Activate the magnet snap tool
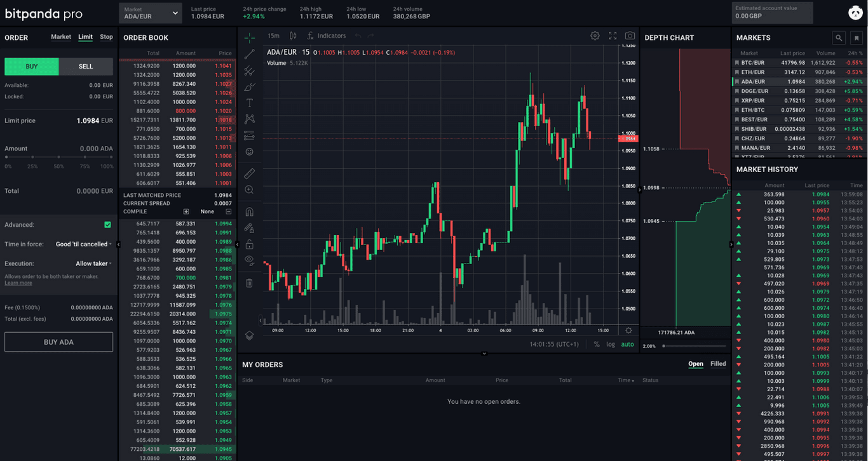 click(x=250, y=211)
